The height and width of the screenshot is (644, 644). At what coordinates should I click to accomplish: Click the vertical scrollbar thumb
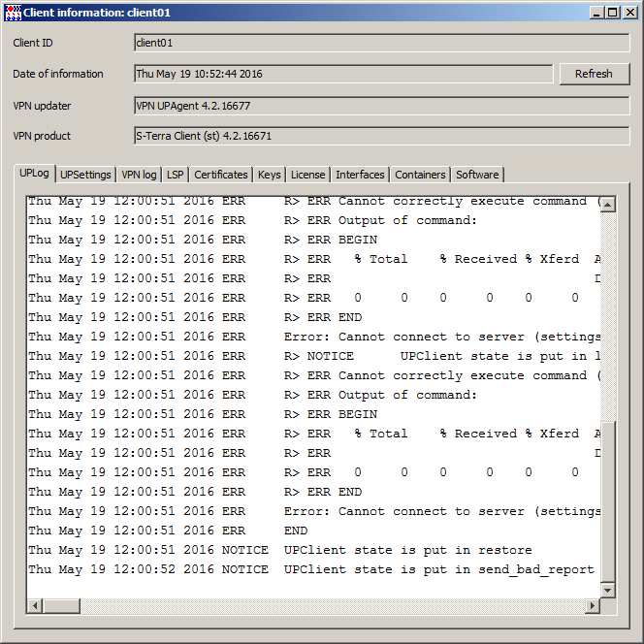608,501
